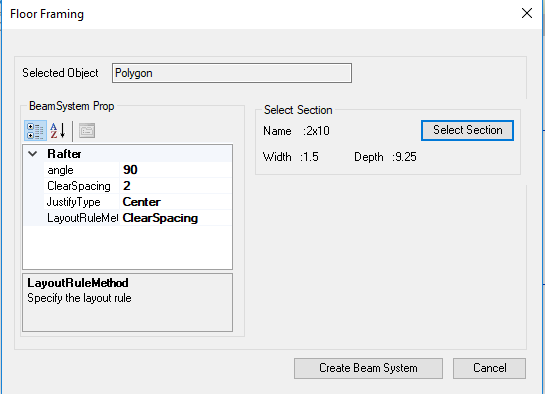Select the LayoutRuleMethod property label
The image size is (545, 394).
tap(82, 218)
